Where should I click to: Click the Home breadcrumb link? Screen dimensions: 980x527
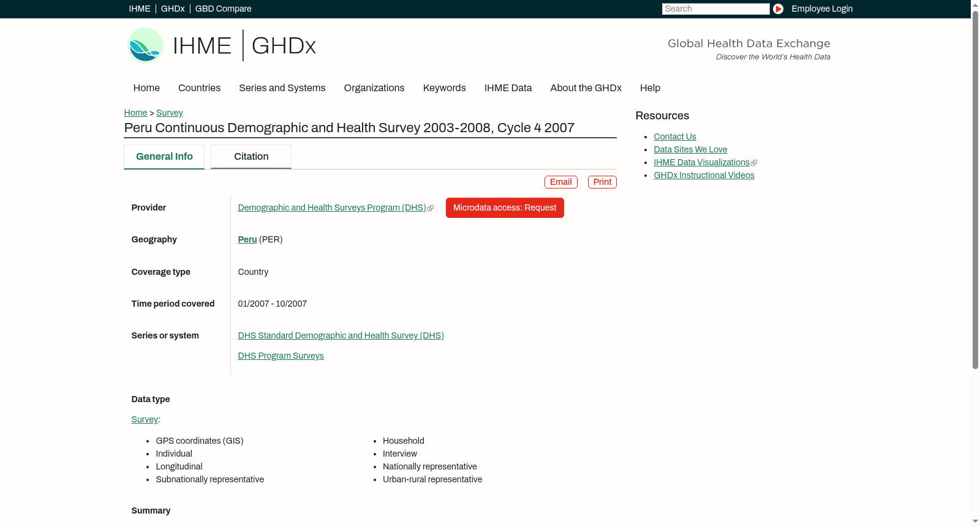point(135,113)
